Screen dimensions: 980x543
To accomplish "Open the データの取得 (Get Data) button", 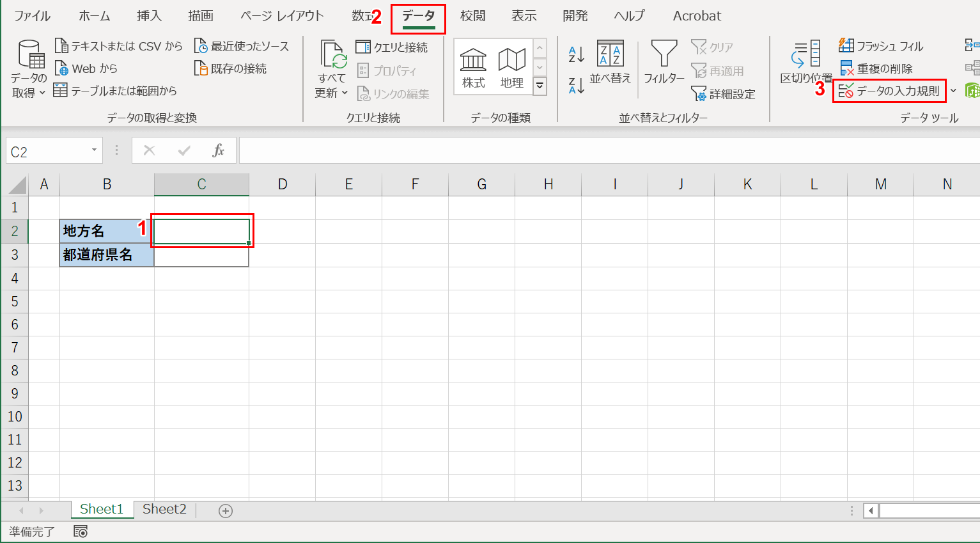I will [29, 69].
